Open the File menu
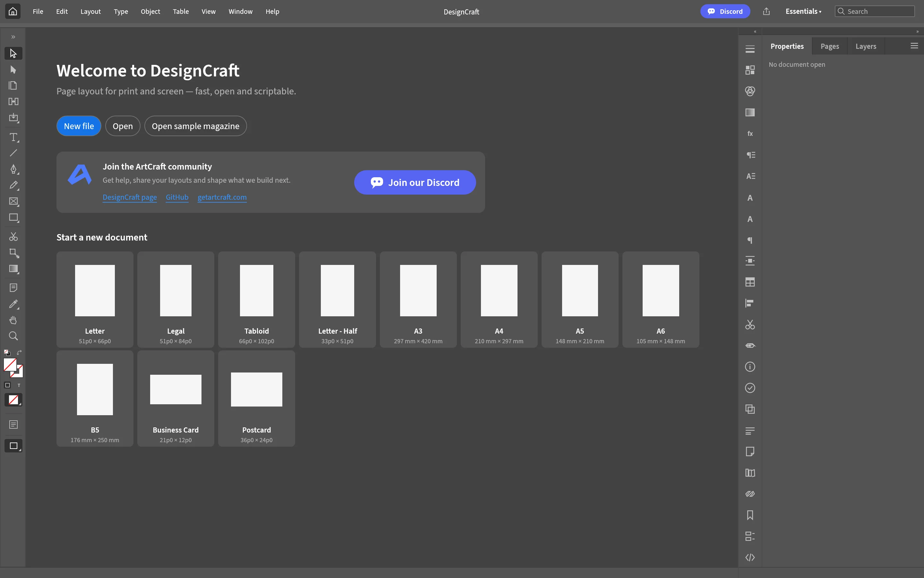 click(38, 12)
